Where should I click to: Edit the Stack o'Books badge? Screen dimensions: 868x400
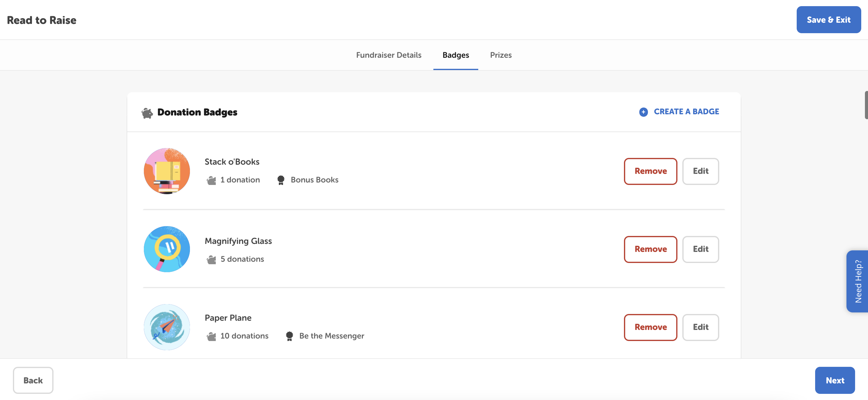pos(700,171)
